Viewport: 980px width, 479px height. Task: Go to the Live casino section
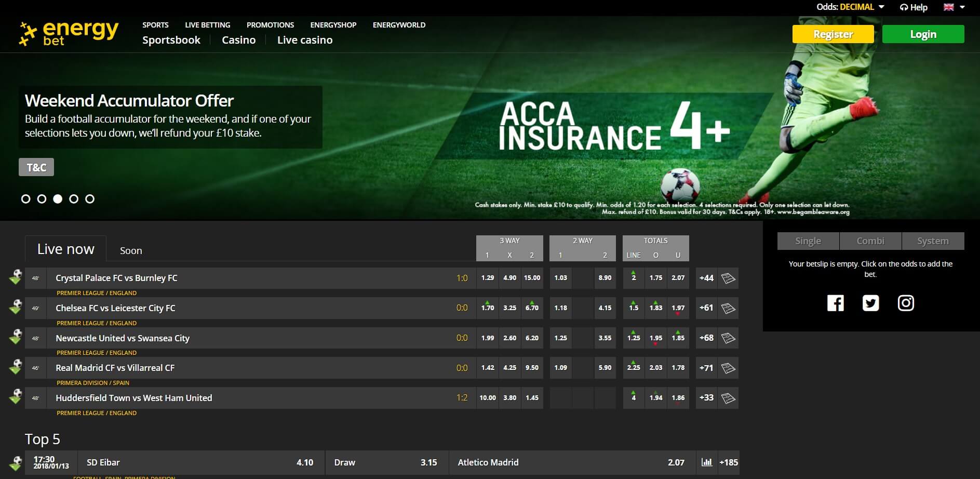(305, 40)
